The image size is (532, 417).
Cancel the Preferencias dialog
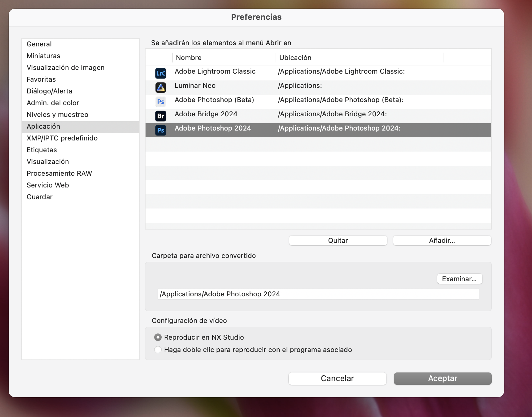tap(337, 378)
